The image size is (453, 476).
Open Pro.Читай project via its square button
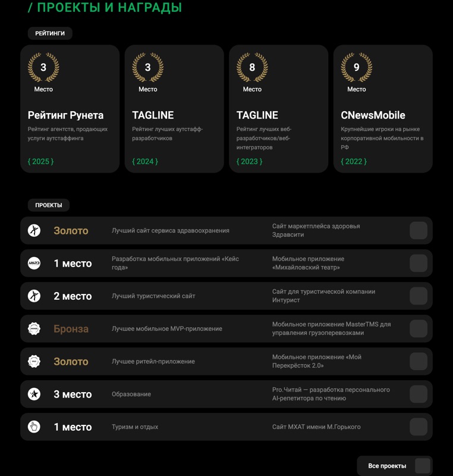(x=419, y=394)
